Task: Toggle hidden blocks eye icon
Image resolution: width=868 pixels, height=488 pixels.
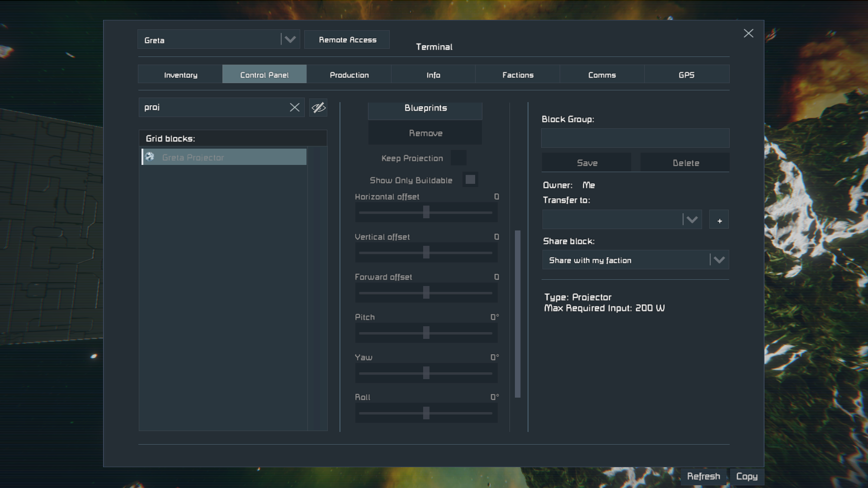Action: pos(318,108)
